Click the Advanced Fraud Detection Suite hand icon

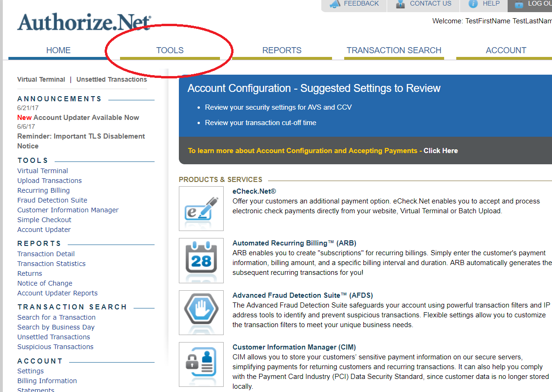(201, 313)
